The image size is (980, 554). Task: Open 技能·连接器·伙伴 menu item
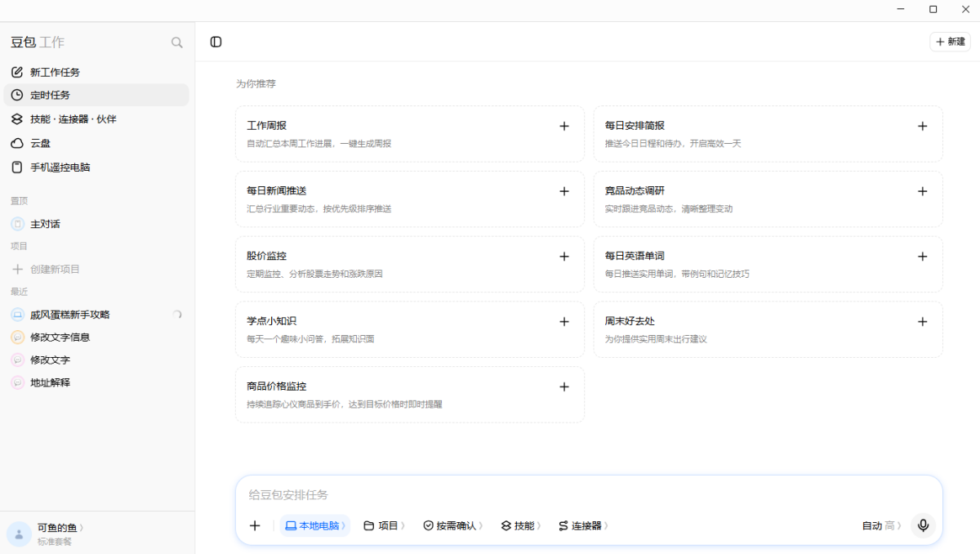pyautogui.click(x=96, y=119)
